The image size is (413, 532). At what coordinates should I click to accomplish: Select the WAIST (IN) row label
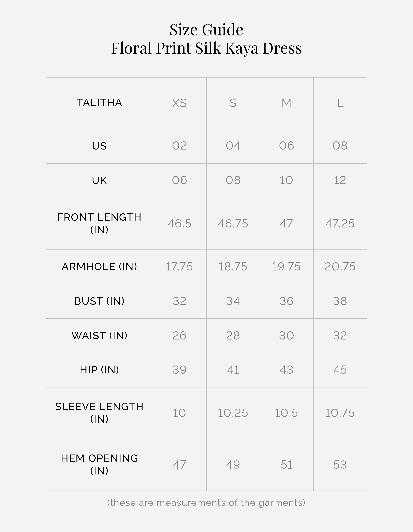tap(99, 335)
